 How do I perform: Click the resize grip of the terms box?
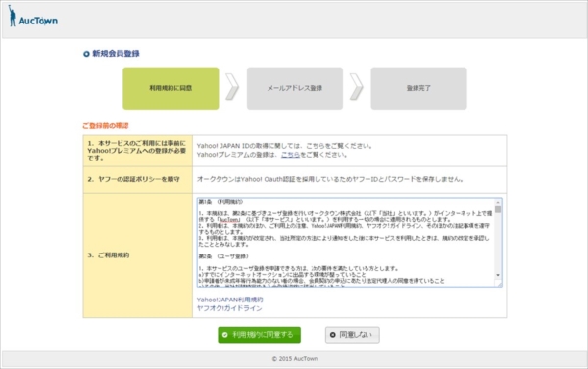(x=499, y=284)
